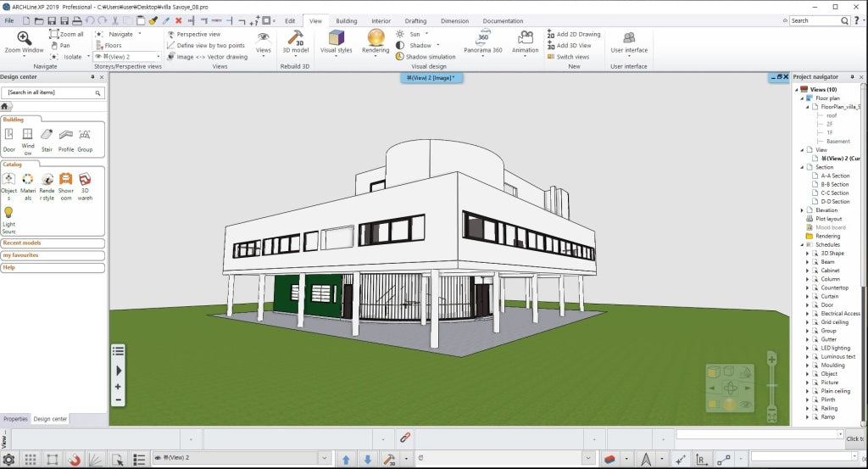The image size is (868, 469).
Task: Open Visual styles cube
Action: 336,42
